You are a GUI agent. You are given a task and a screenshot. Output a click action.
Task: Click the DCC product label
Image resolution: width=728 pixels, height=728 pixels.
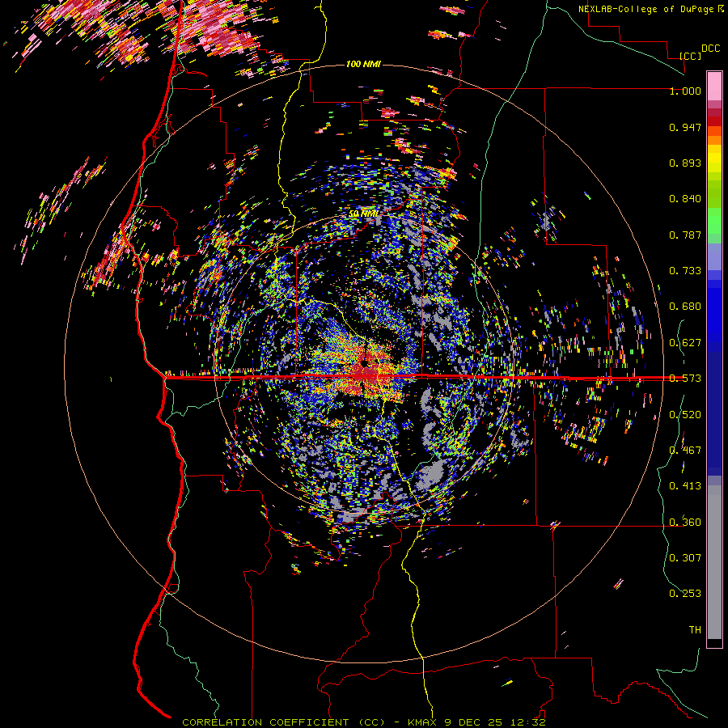click(710, 49)
